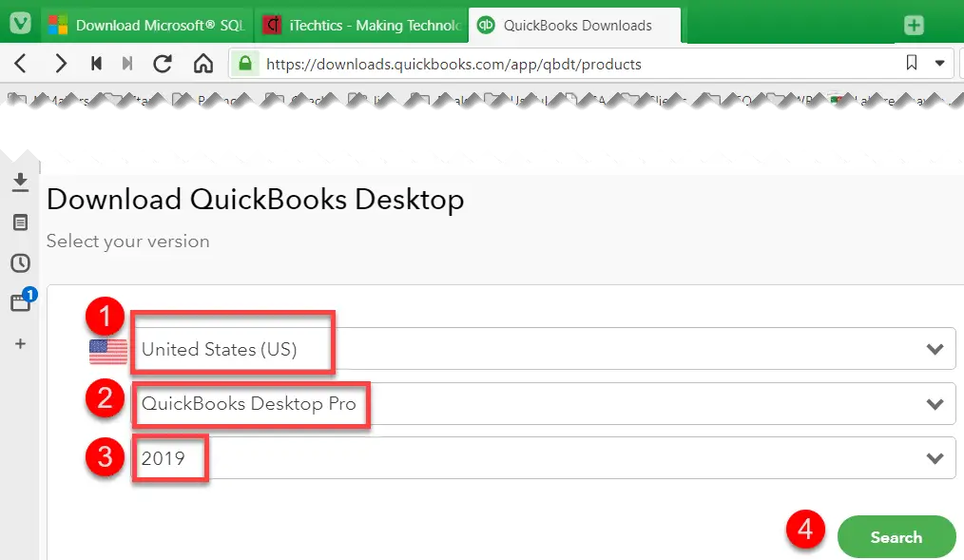View site security lock info

click(245, 64)
